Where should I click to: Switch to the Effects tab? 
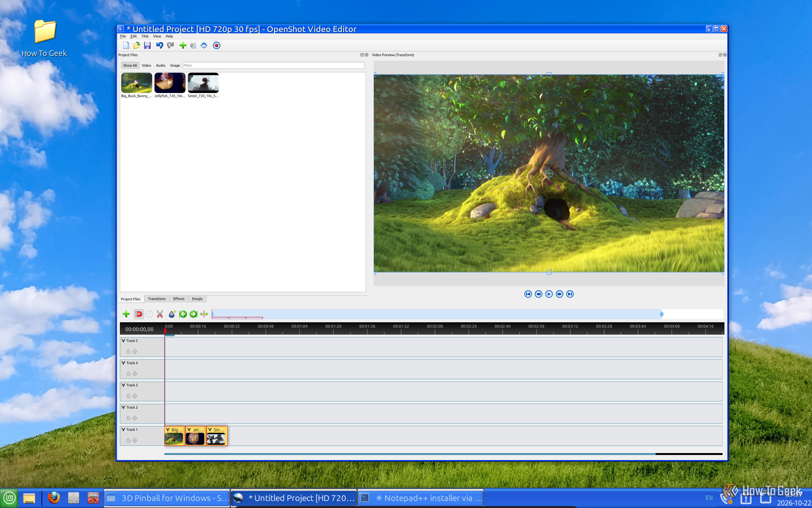coord(179,299)
